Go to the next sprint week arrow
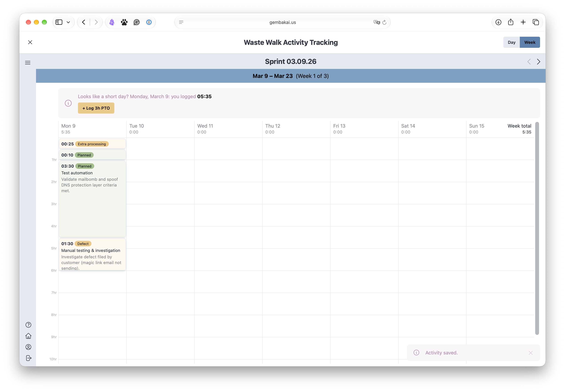Viewport: 565px width, 392px height. click(x=538, y=62)
